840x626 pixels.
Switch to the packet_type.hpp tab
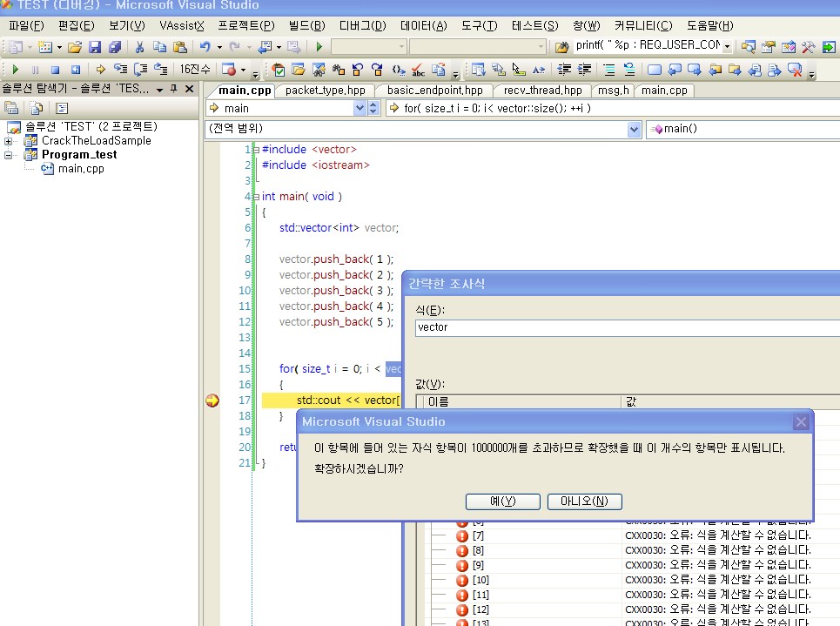point(326,91)
